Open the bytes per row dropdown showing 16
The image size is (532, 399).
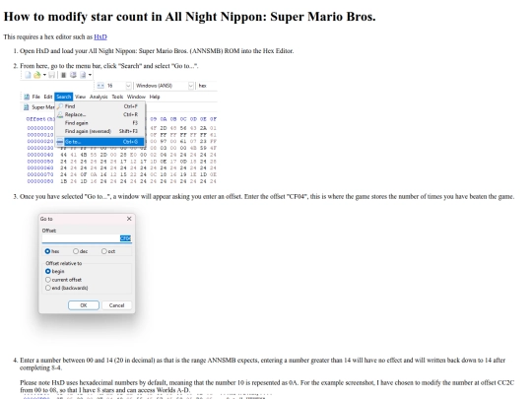(128, 86)
